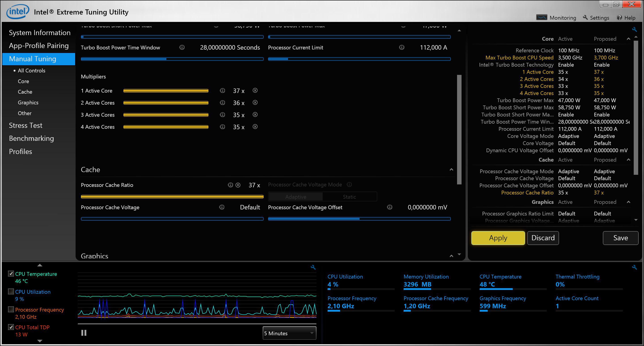The height and width of the screenshot is (346, 644).
Task: Collapse Core group in the proposed settings panel
Action: point(628,39)
